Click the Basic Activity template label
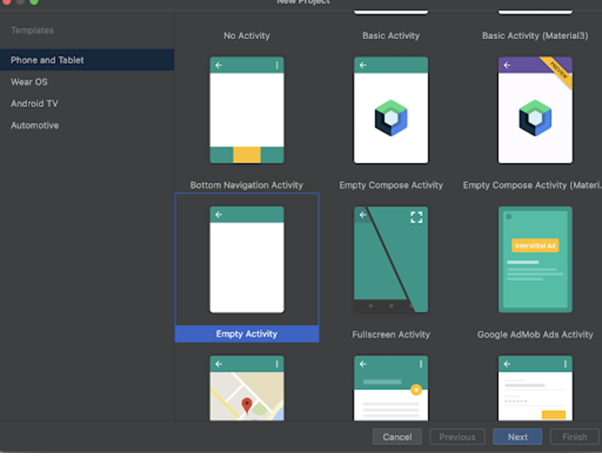602x457 pixels. (391, 35)
